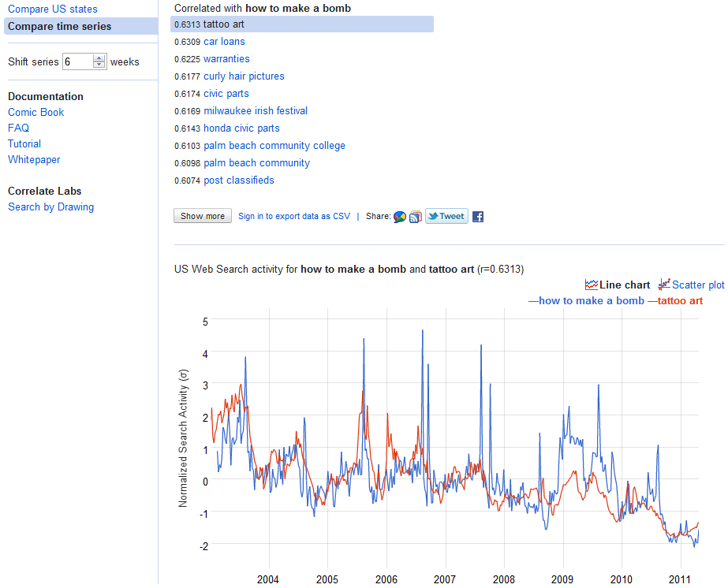Click the Shift series weeks input field
Viewport: 728px width, 588px height.
tap(77, 61)
